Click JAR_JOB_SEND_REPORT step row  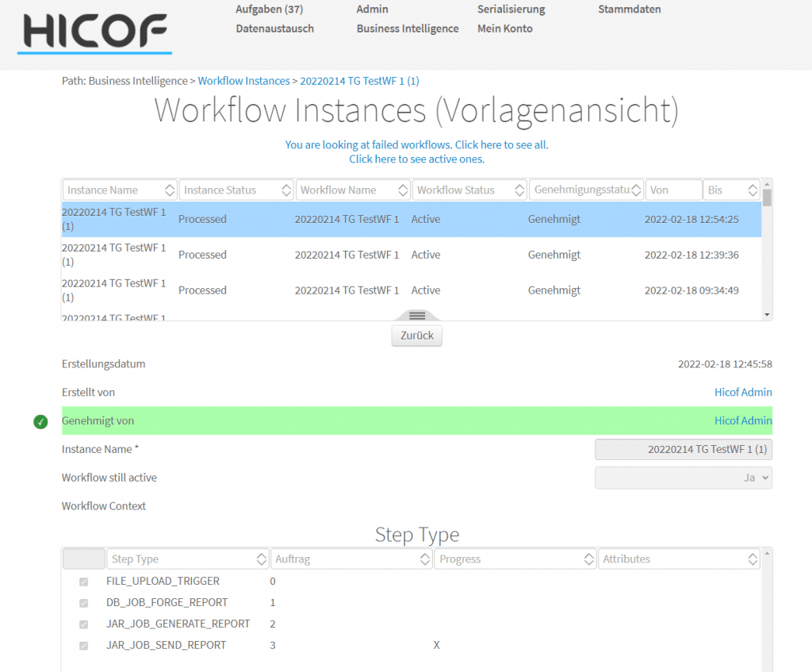pyautogui.click(x=412, y=645)
